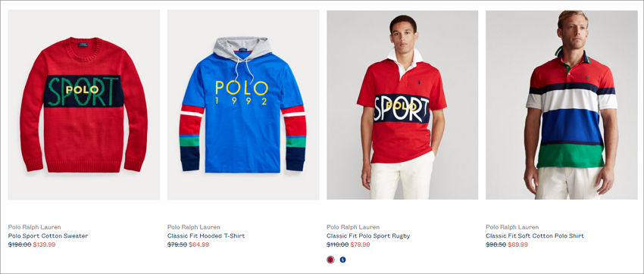Open the red Polo Sport sweater image
The height and width of the screenshot is (274, 644).
tap(84, 105)
